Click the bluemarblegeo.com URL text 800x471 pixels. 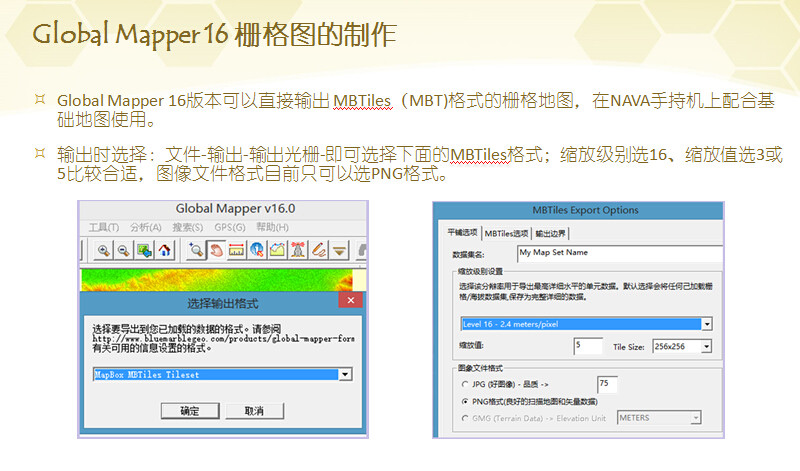point(223,338)
